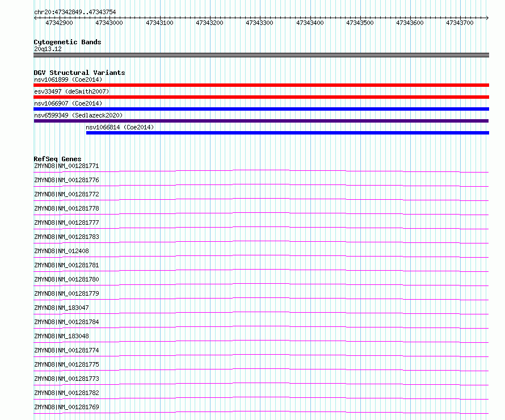Select transcript ZMYND8|NM_001281783
Viewport: 505px width, 420px height.
pos(66,237)
